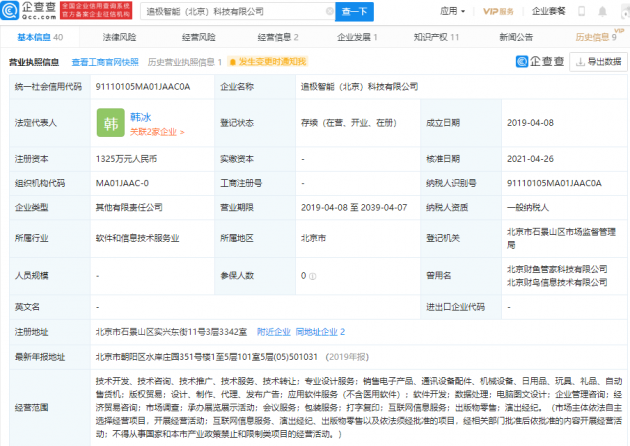Screen dimensions: 630x446
Task: Open 同地址企业 2 link
Action: point(320,332)
